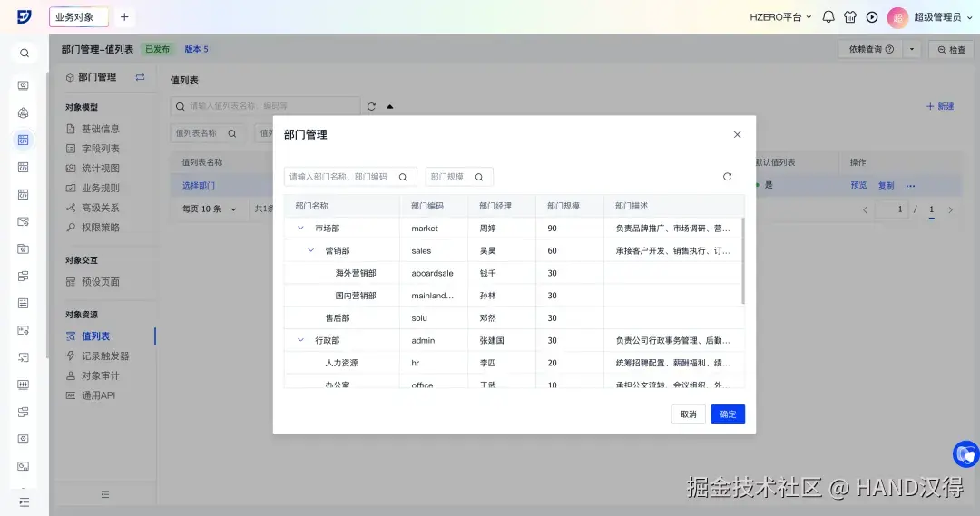Open the more actions ellipsis in 选择部门 row
This screenshot has height=516, width=980.
pyautogui.click(x=910, y=186)
